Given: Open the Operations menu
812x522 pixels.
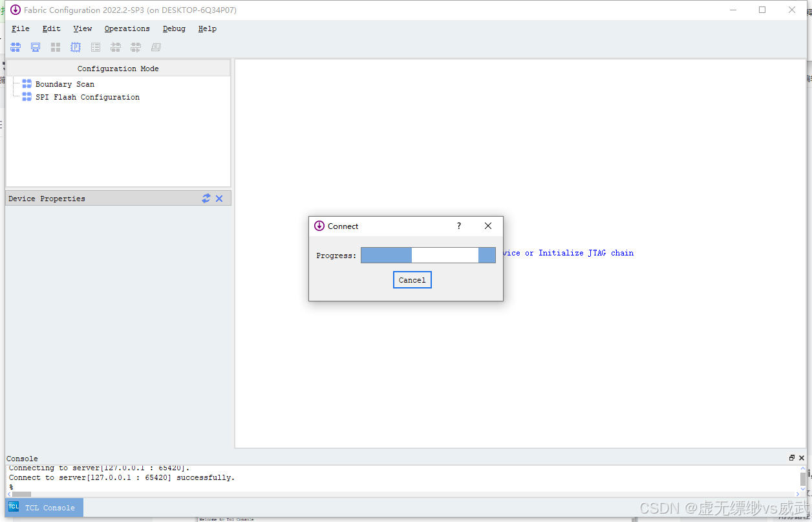Looking at the screenshot, I should (127, 28).
